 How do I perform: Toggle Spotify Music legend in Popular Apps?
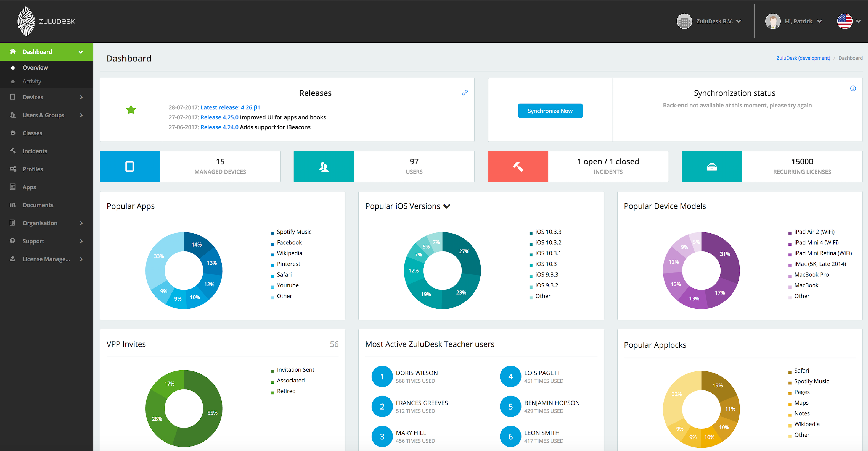point(293,232)
